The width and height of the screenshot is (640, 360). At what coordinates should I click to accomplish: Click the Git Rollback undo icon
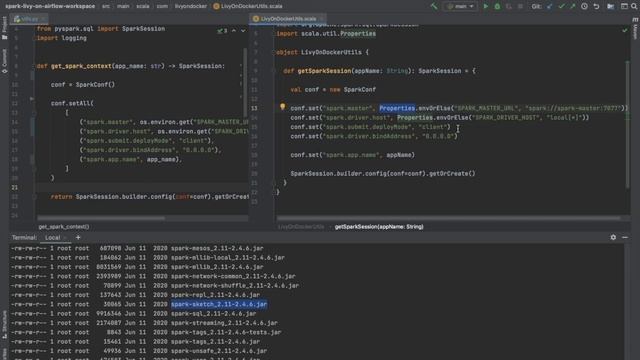coord(596,6)
